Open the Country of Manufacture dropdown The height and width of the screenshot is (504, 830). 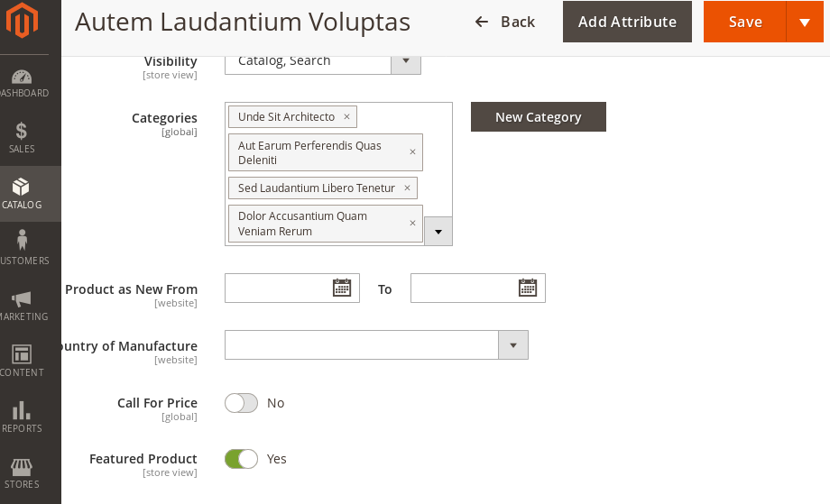(513, 344)
